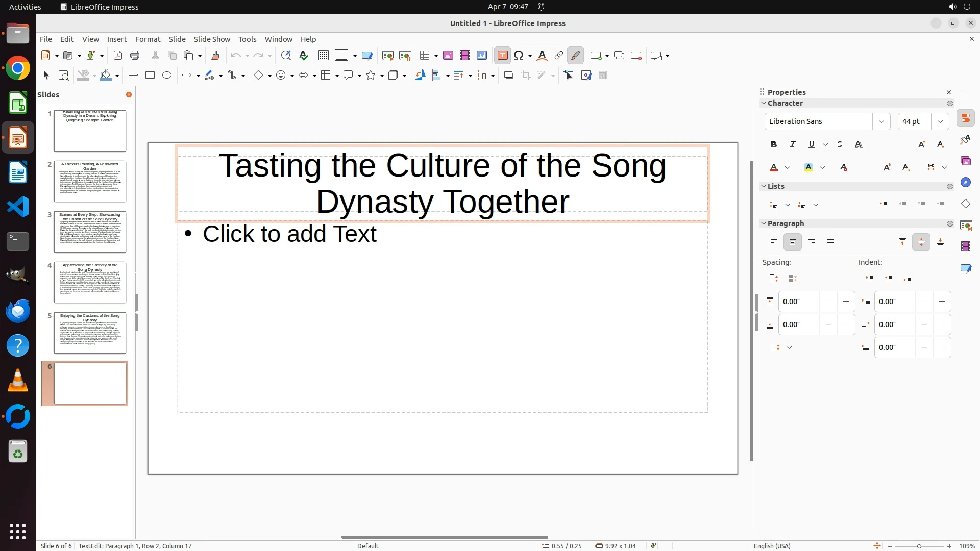Click the Insert Special Character icon
This screenshot has width=980, height=551.
pyautogui.click(x=519, y=56)
